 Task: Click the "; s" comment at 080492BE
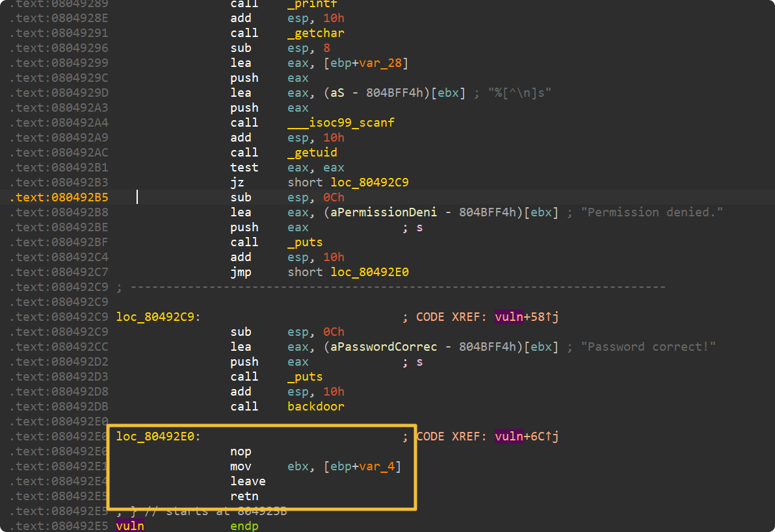pyautogui.click(x=413, y=228)
